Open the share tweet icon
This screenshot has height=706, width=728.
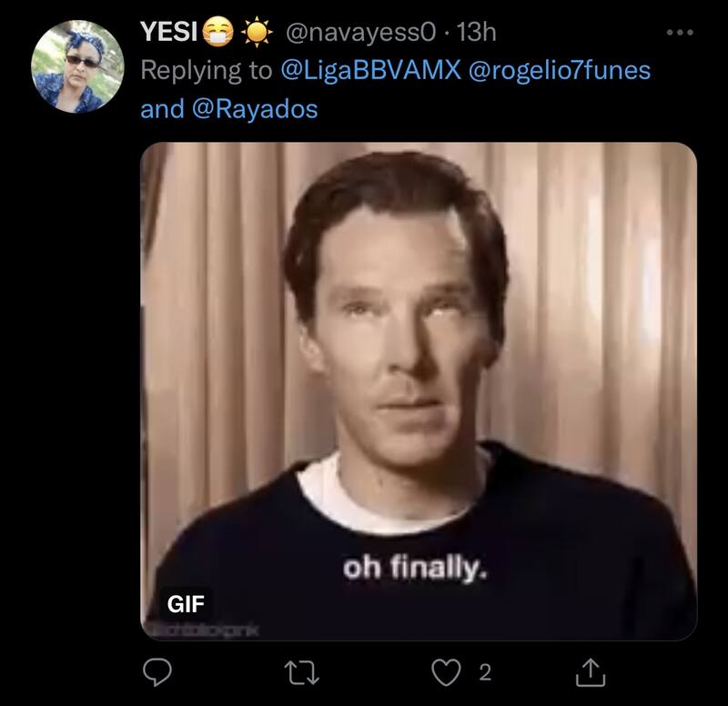pyautogui.click(x=590, y=672)
